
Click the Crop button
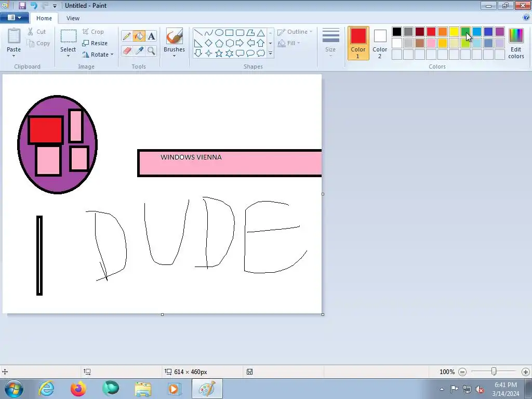point(93,32)
